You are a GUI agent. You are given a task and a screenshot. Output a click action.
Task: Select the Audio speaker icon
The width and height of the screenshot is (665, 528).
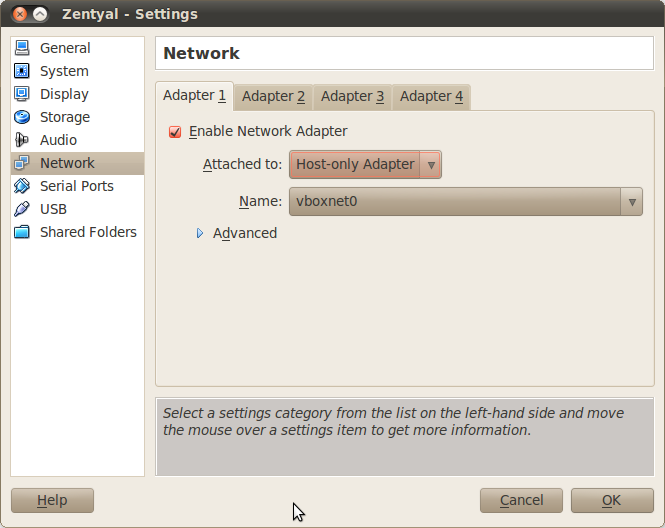tap(22, 140)
